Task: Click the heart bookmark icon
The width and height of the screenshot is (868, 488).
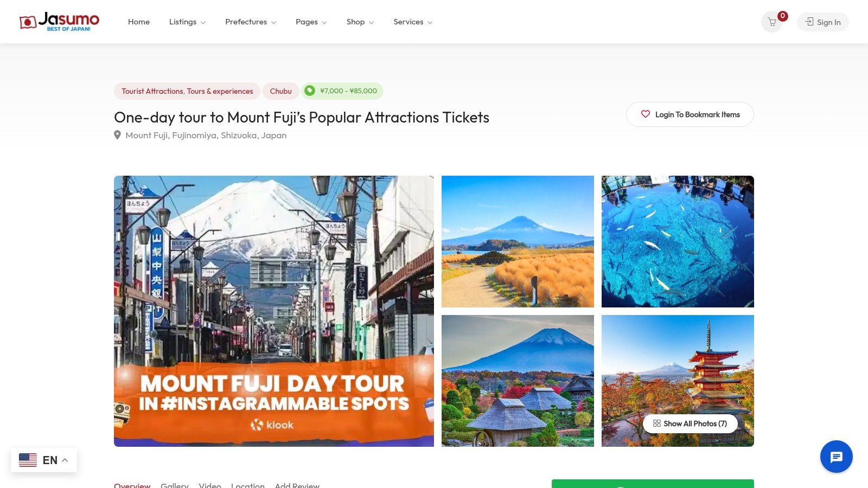Action: click(x=645, y=114)
